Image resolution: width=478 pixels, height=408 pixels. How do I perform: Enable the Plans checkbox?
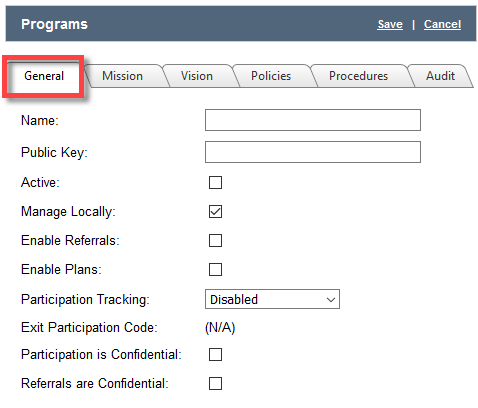pyautogui.click(x=215, y=269)
